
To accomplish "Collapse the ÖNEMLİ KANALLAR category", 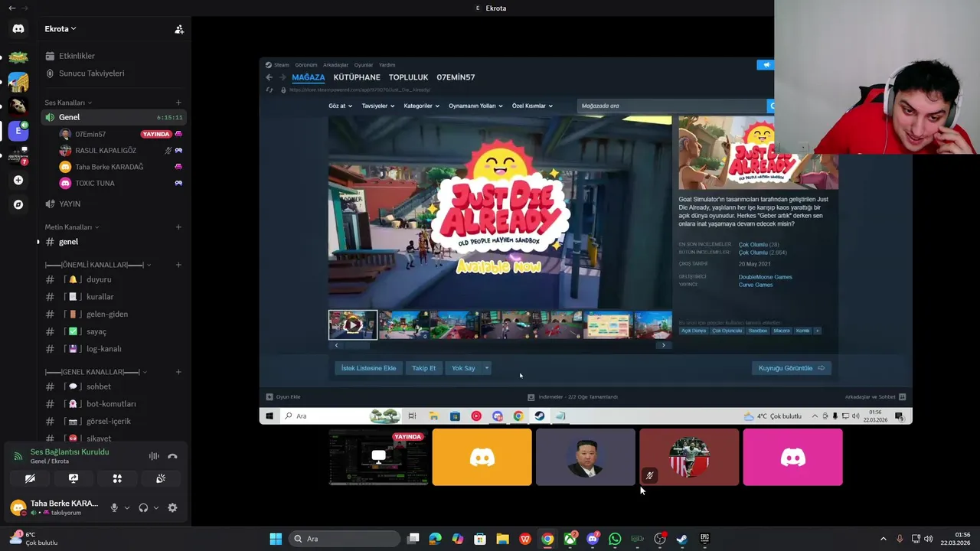I will (98, 265).
